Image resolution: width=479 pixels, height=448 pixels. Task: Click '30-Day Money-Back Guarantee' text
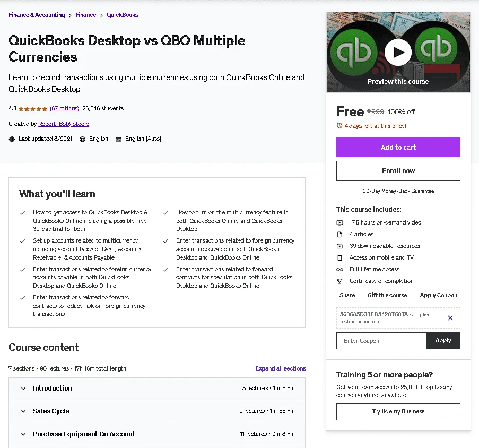tap(398, 191)
